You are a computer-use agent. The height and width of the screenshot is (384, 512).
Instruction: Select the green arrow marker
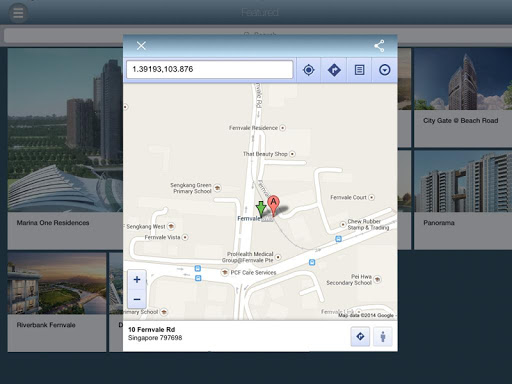261,209
